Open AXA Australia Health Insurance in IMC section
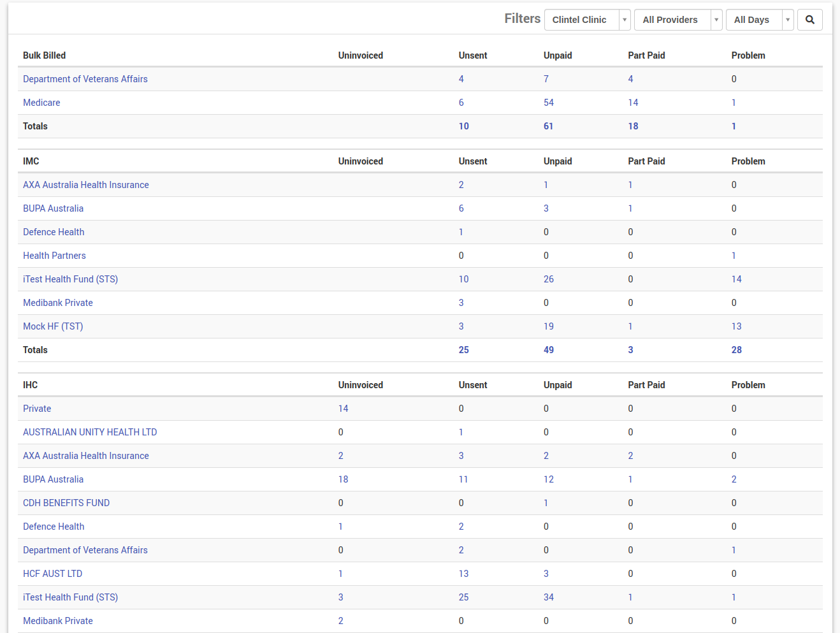Viewport: 840px width, 633px height. tap(86, 185)
